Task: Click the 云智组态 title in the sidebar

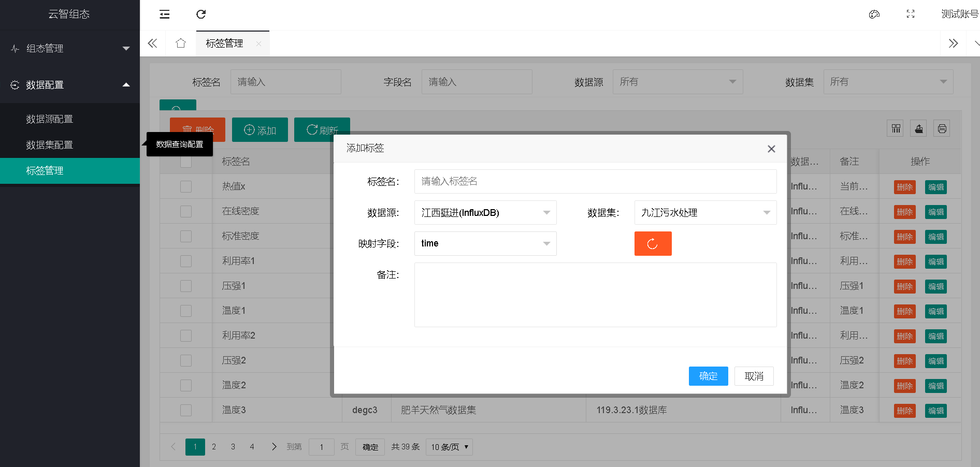Action: [69, 14]
